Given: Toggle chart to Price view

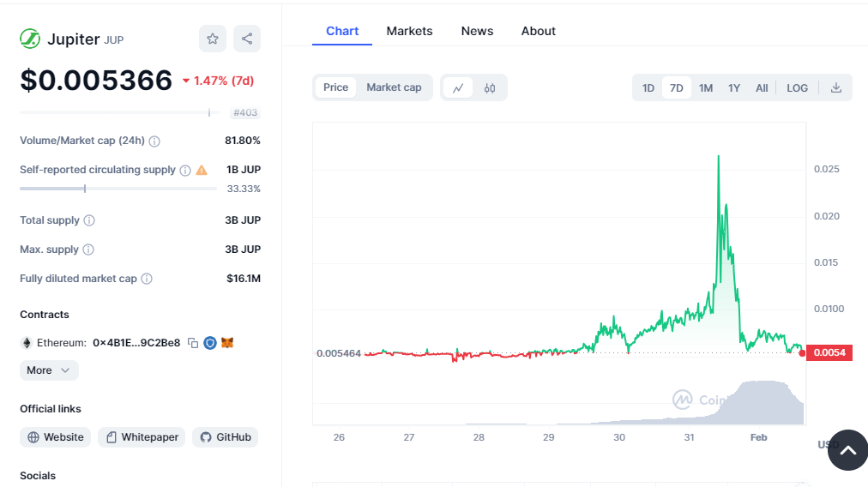Looking at the screenshot, I should click(335, 87).
